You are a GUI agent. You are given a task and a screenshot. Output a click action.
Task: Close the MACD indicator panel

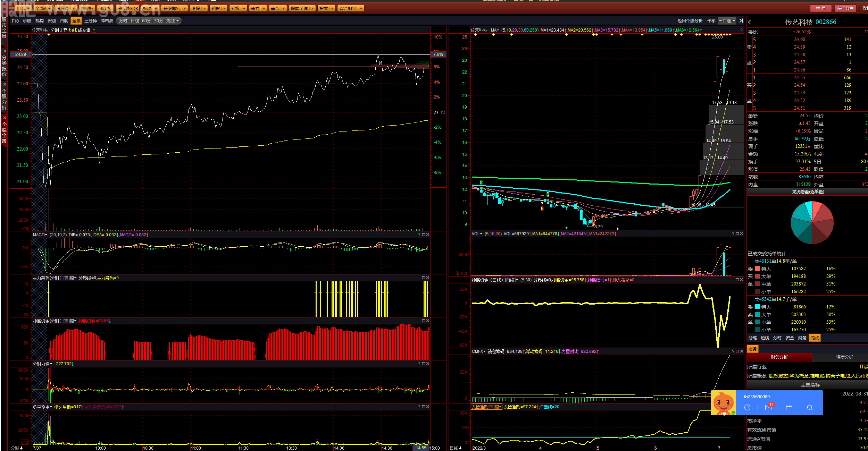click(428, 235)
